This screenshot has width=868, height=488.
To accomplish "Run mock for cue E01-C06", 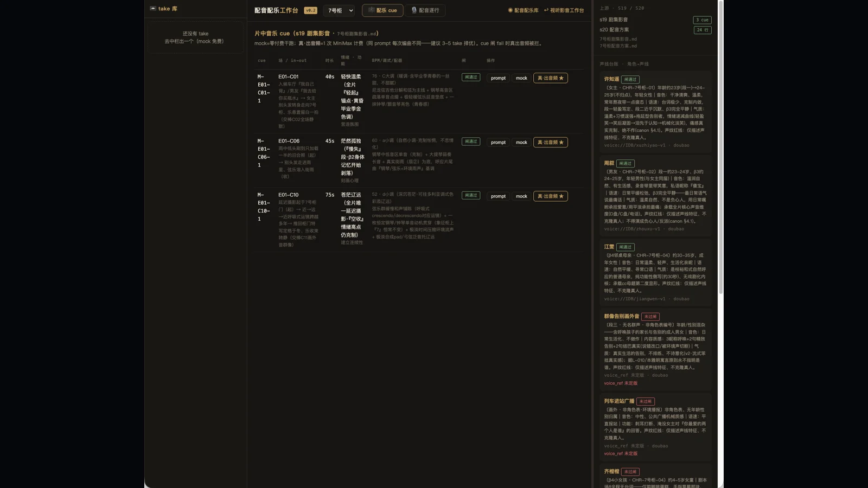I will coord(521,143).
